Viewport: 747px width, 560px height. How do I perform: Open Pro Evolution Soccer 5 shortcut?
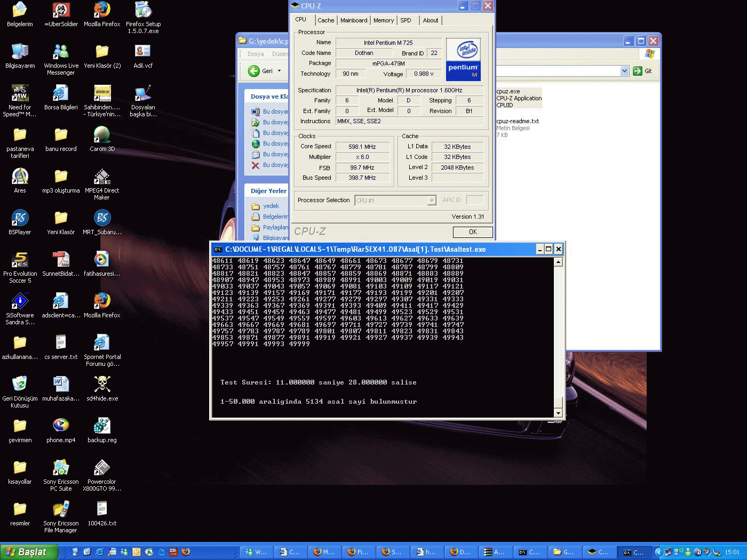(20, 267)
